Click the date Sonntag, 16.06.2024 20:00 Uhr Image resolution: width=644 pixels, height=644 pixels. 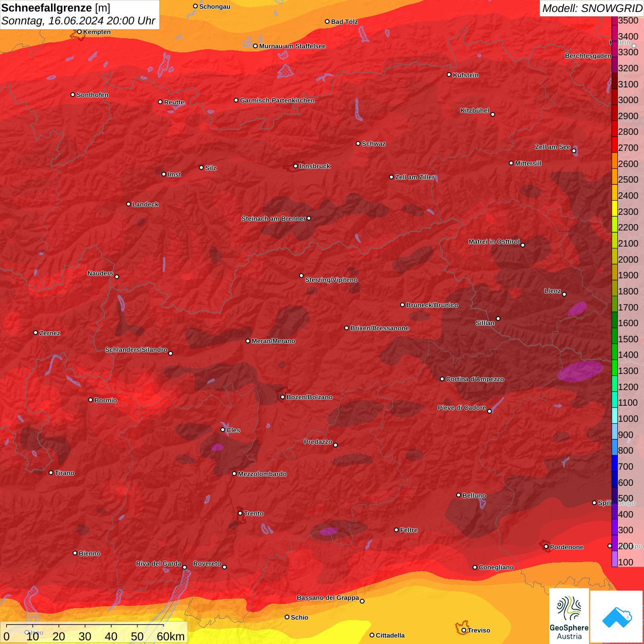point(78,21)
